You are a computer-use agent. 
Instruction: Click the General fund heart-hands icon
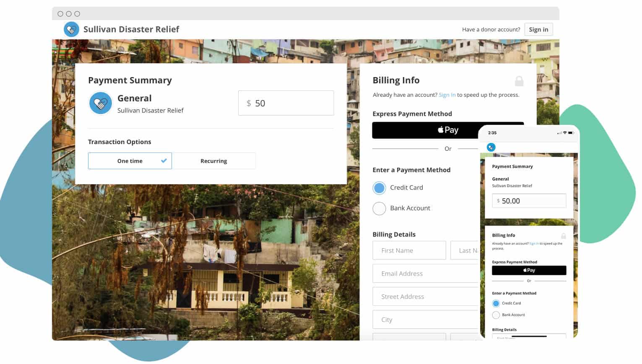[101, 103]
